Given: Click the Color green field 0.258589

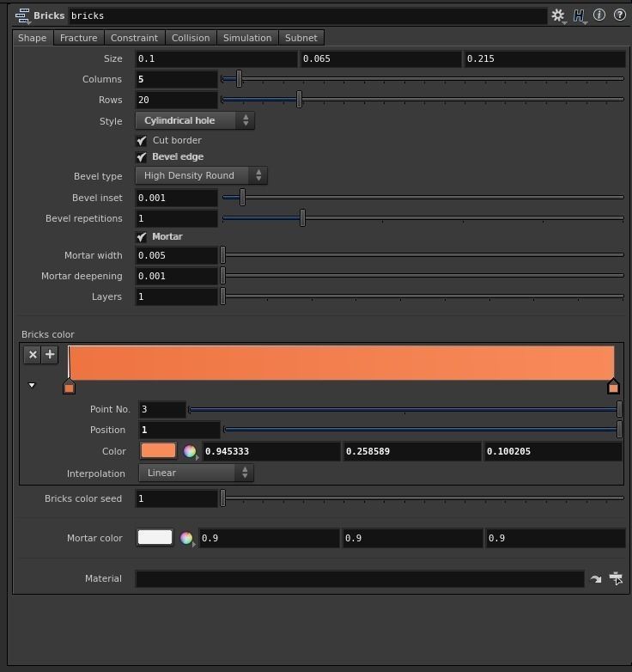Looking at the screenshot, I should pos(412,451).
